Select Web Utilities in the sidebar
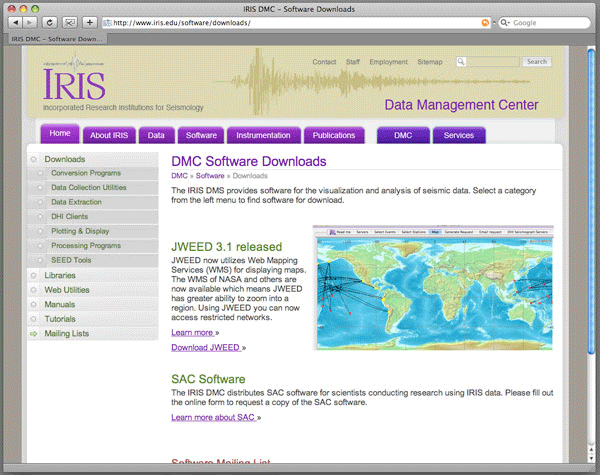600x475 pixels. tap(93, 290)
